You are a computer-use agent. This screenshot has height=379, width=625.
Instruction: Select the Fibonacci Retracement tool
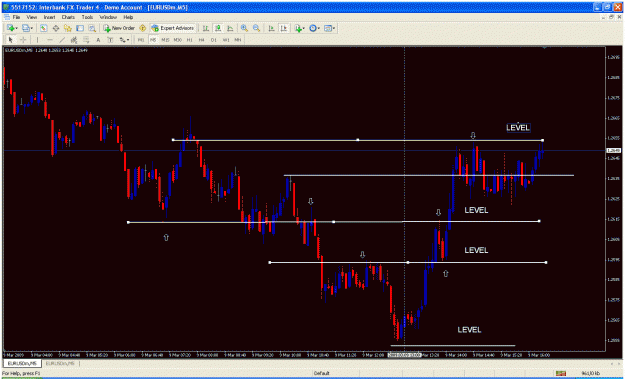click(86, 40)
